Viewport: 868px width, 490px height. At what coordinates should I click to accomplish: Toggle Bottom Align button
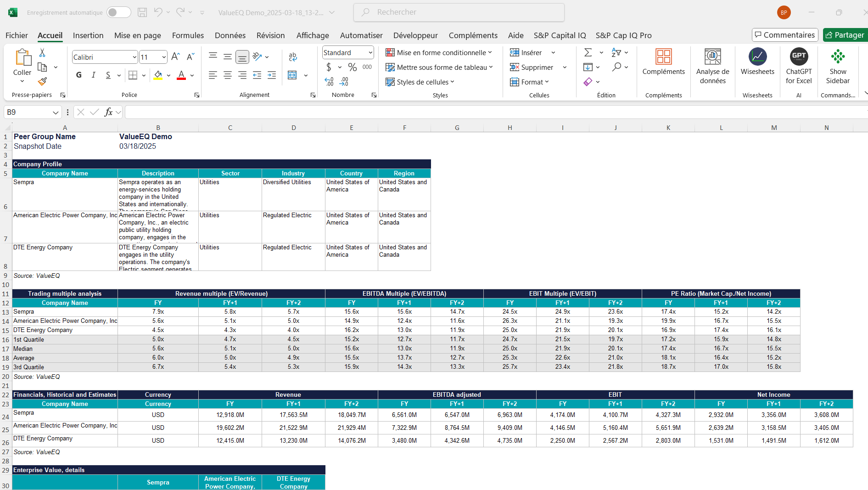(242, 56)
